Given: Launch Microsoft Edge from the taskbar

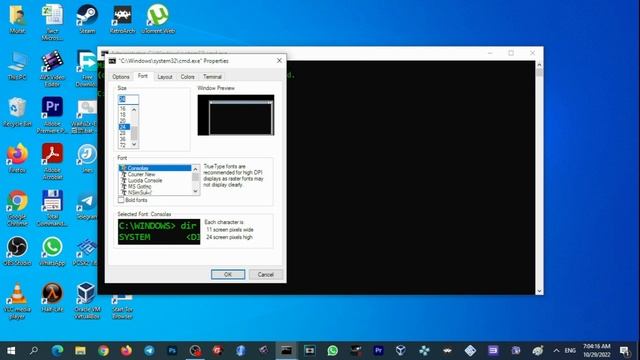Looking at the screenshot, I should pyautogui.click(x=57, y=351).
